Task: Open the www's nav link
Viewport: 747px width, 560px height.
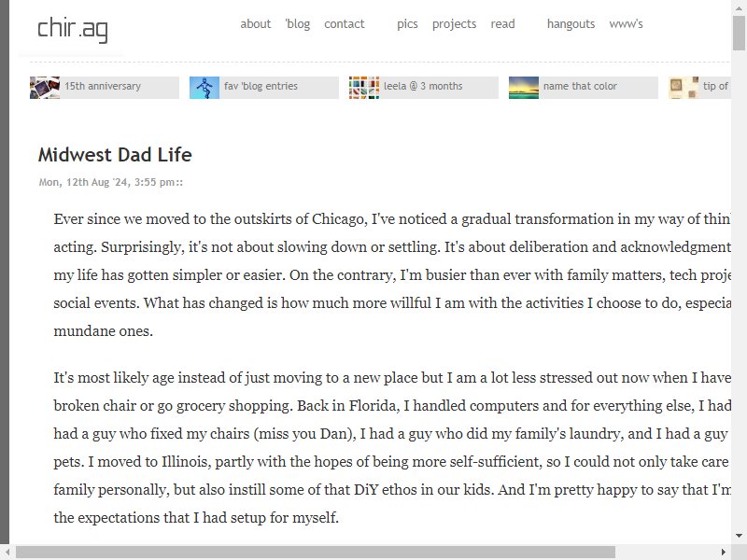Action: pos(626,24)
